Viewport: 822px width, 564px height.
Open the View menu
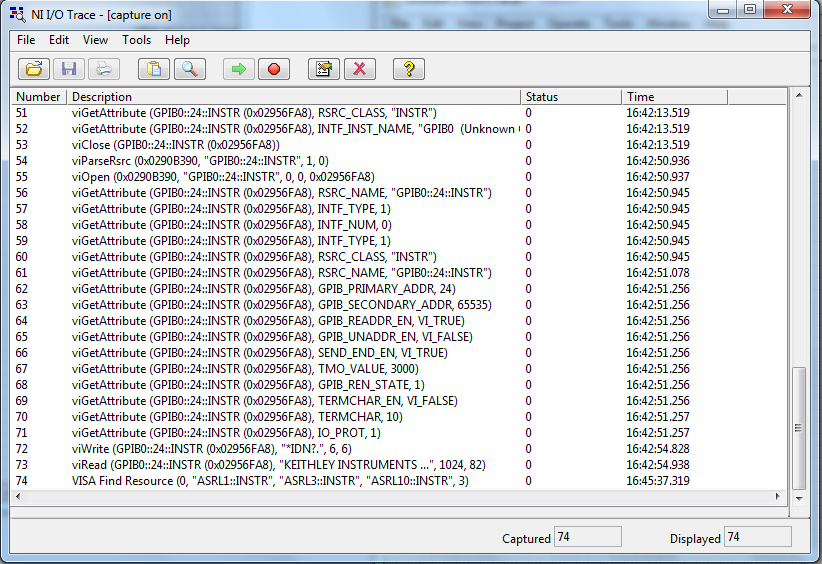pyautogui.click(x=95, y=40)
